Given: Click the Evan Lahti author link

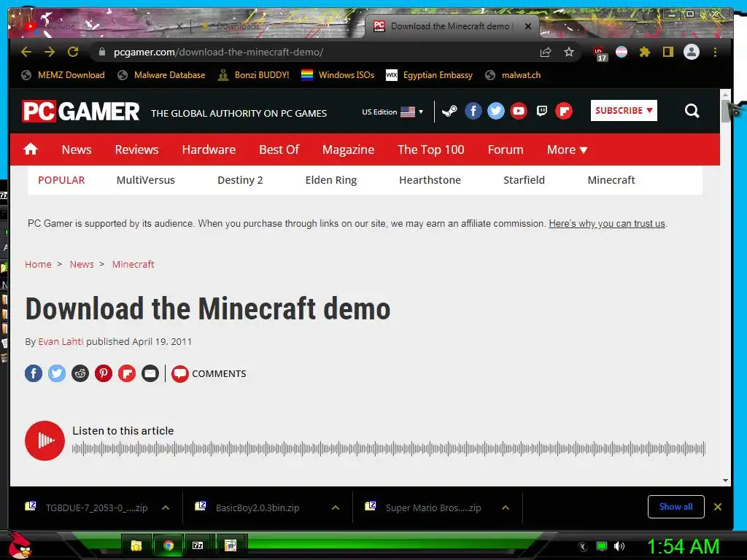Looking at the screenshot, I should 61,341.
